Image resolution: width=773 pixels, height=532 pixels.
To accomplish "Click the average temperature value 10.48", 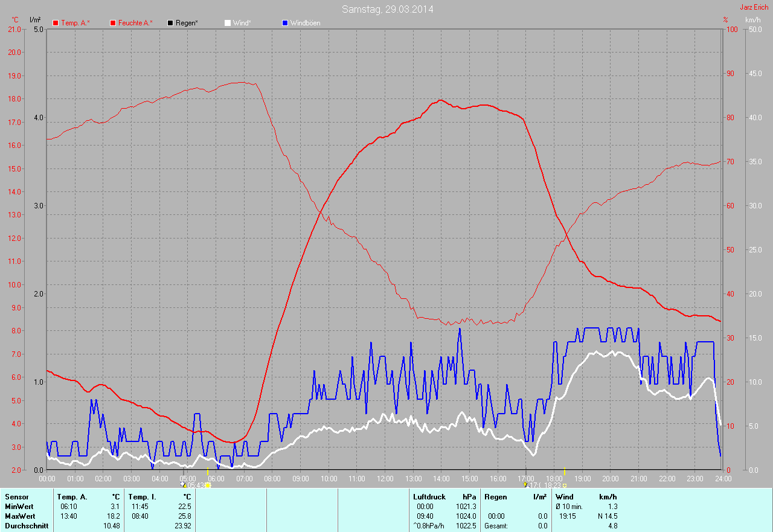I will [x=111, y=526].
